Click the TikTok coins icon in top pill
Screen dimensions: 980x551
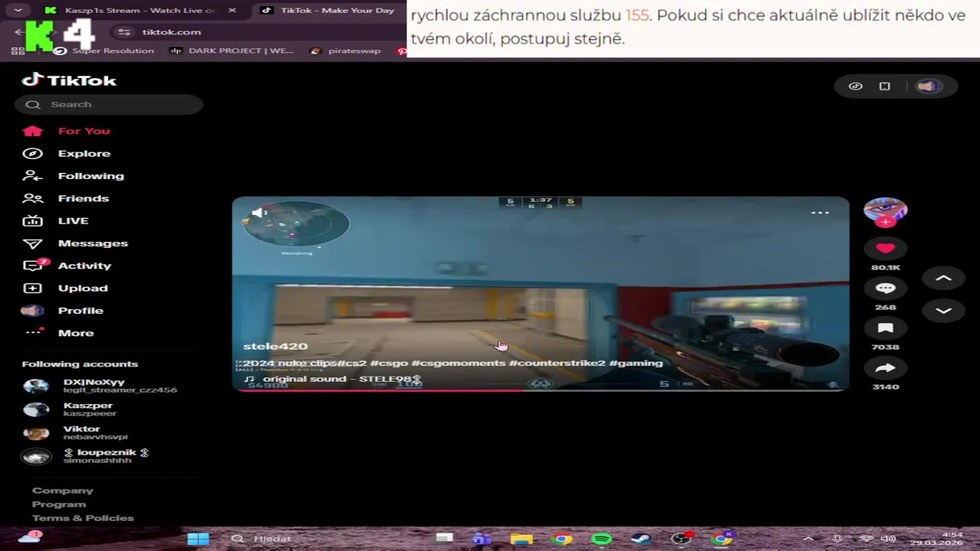point(856,86)
